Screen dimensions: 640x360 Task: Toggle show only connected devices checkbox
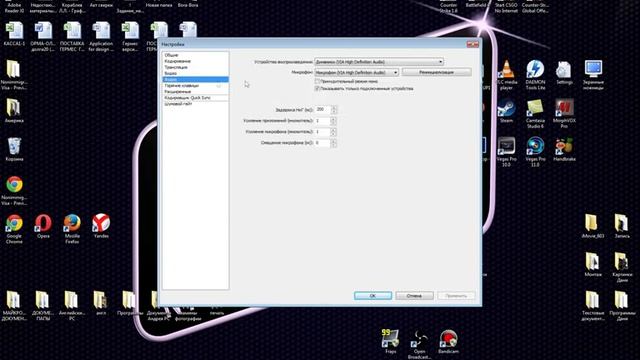[317, 88]
